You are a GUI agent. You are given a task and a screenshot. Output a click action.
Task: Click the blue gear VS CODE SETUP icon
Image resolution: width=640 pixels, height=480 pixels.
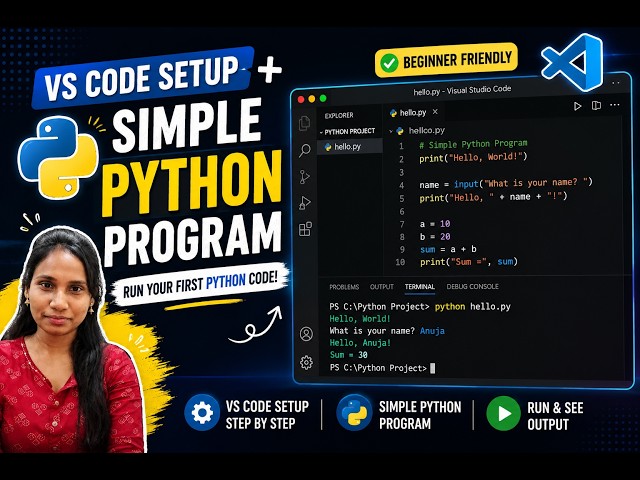202,413
